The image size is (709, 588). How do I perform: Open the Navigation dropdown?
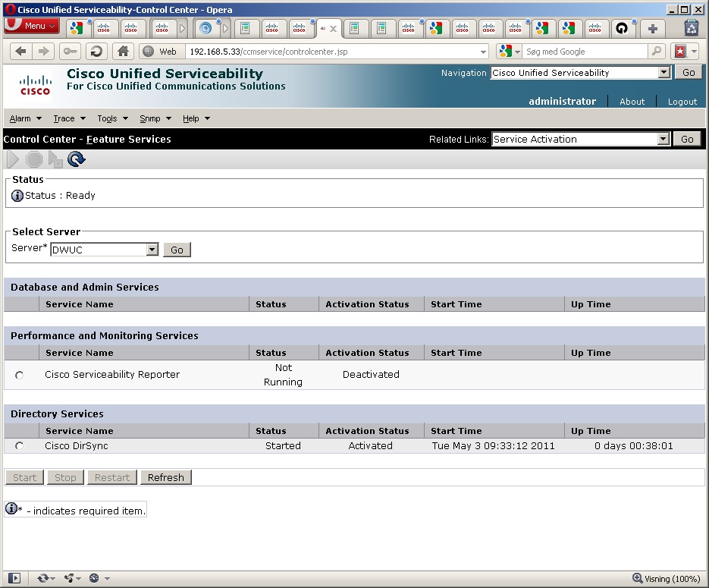point(580,73)
